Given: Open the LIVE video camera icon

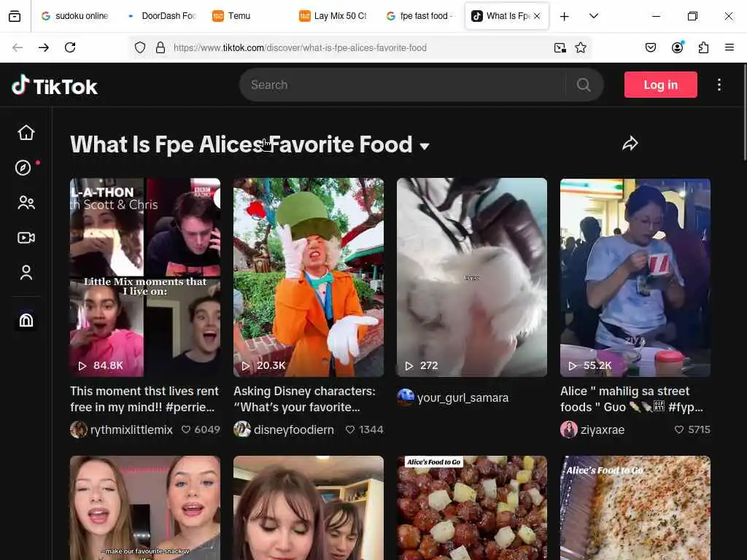Looking at the screenshot, I should coord(26,238).
